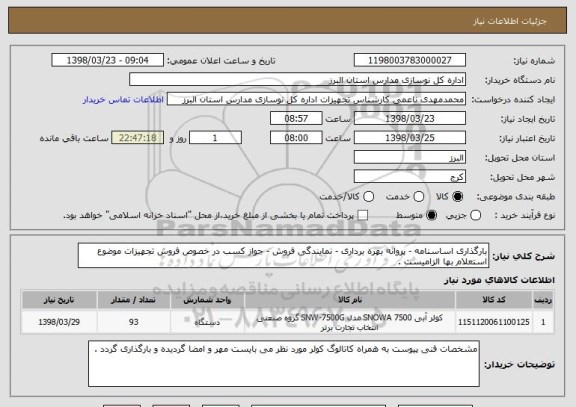Screen dimensions: 576x407
Task: Click the تاریخ نیاز column header
Action: click(59, 300)
